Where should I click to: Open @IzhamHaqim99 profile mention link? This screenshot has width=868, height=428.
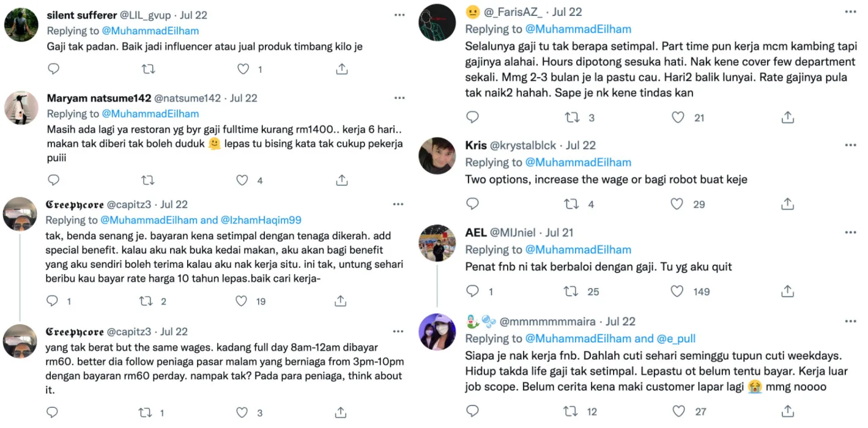click(261, 220)
